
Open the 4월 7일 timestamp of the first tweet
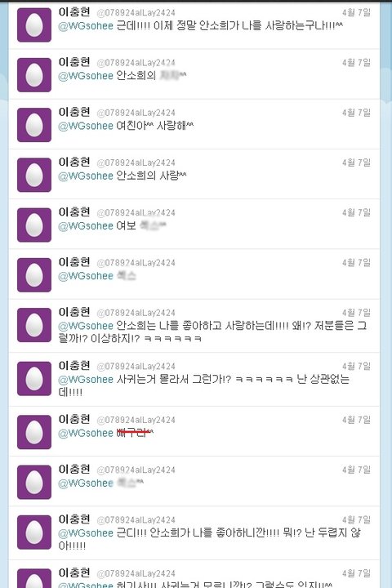356,12
